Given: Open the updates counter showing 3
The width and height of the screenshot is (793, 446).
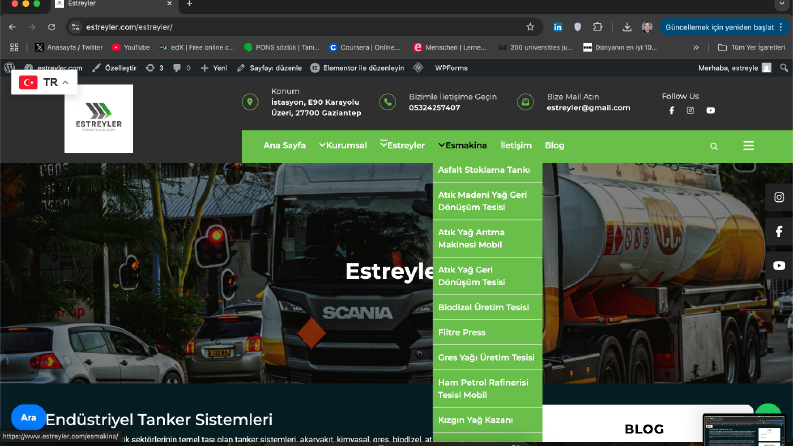Looking at the screenshot, I should pyautogui.click(x=154, y=68).
